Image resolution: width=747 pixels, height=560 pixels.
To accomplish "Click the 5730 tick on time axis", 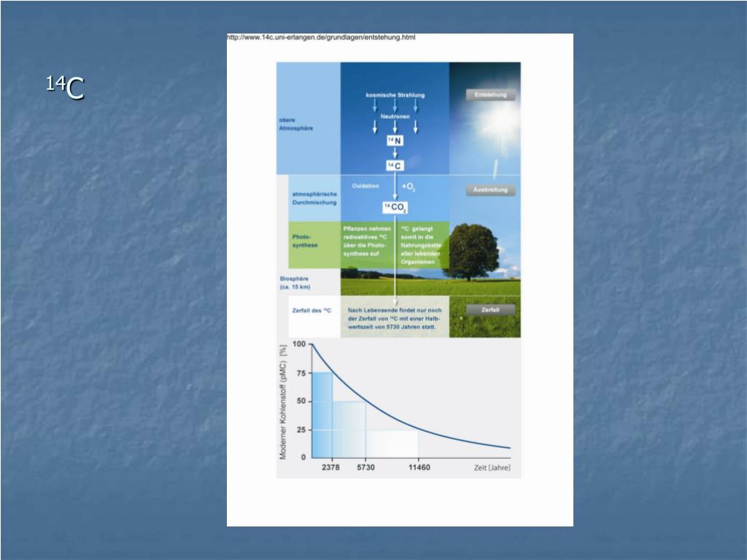I will click(x=365, y=467).
